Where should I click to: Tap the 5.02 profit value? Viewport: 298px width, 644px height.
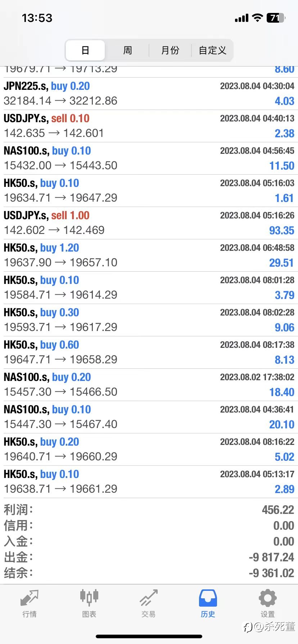(x=285, y=457)
